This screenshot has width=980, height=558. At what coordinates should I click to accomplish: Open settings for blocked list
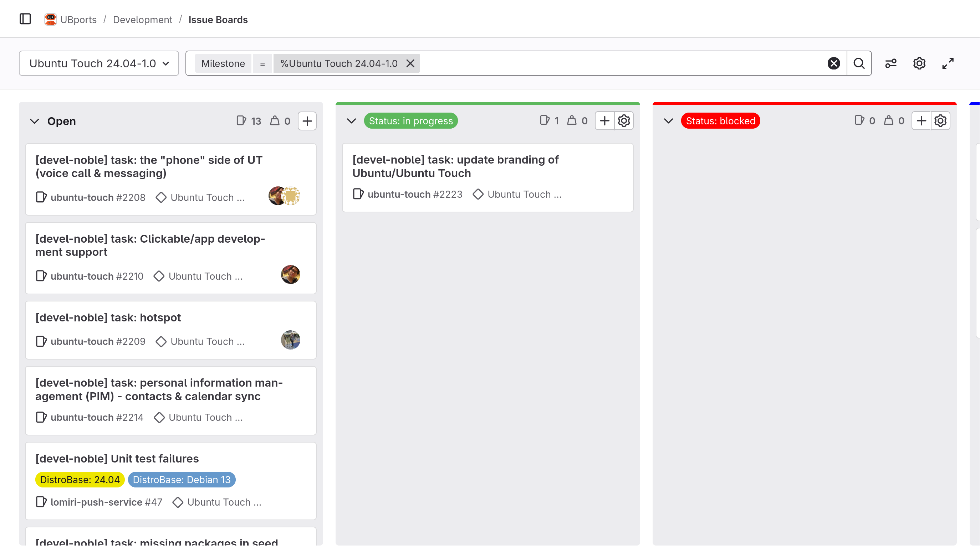(940, 121)
